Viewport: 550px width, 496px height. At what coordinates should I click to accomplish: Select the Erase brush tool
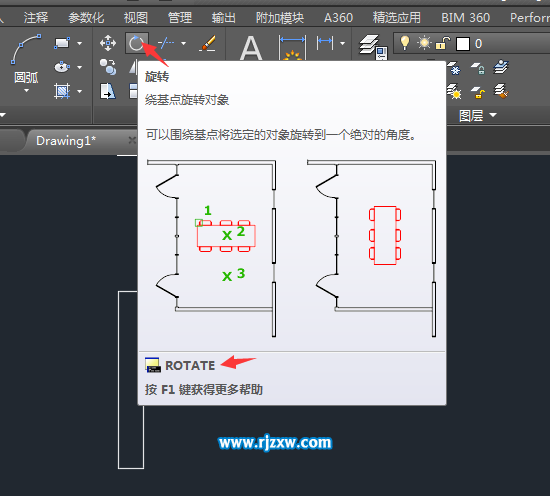pyautogui.click(x=208, y=43)
